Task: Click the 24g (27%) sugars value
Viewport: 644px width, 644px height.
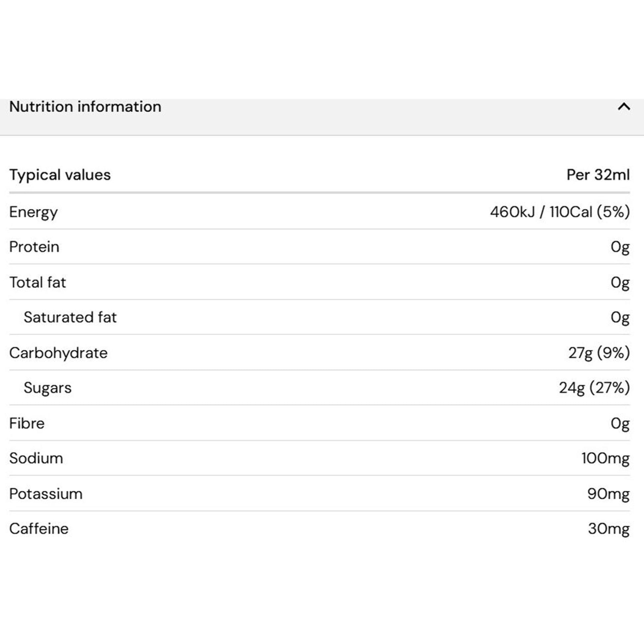Action: pos(595,388)
